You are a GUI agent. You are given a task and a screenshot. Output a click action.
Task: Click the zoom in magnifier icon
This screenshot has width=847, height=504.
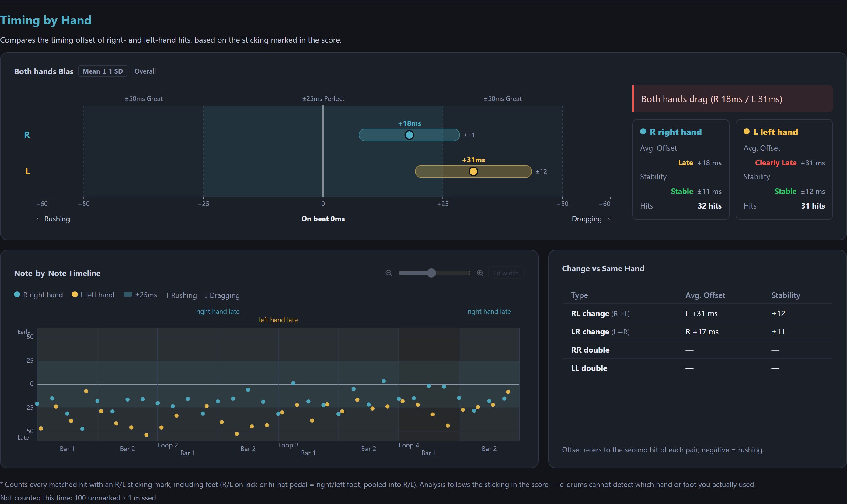[x=480, y=273]
